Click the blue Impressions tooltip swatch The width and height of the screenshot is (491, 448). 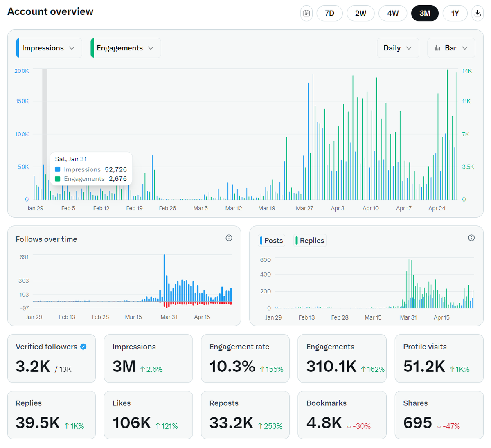58,169
